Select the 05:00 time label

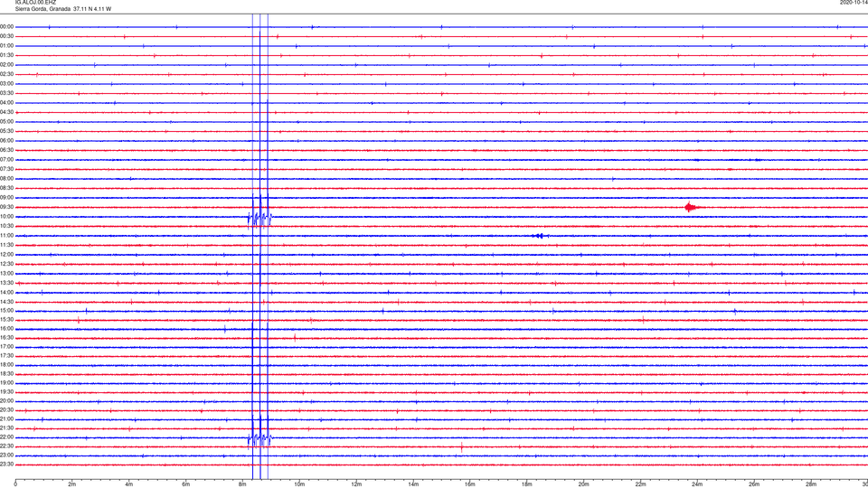tap(7, 122)
